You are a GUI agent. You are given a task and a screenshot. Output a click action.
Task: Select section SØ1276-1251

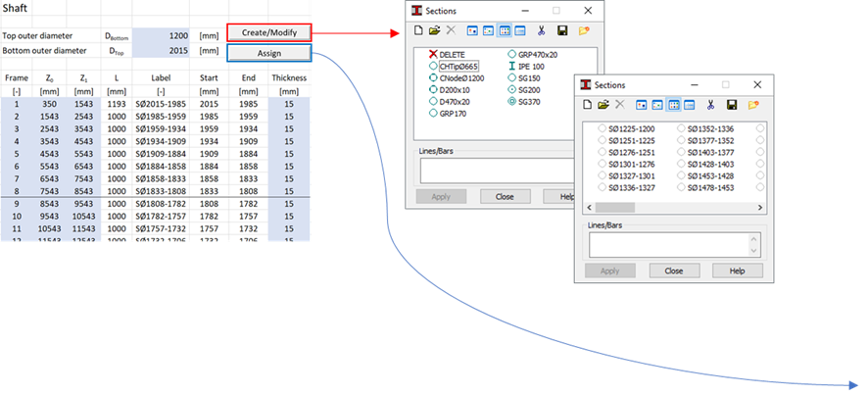(626, 152)
